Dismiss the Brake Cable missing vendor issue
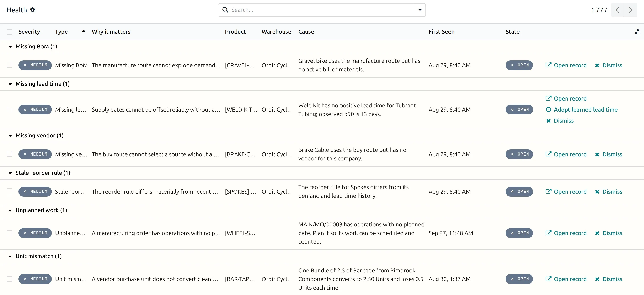The image size is (644, 295). point(608,154)
